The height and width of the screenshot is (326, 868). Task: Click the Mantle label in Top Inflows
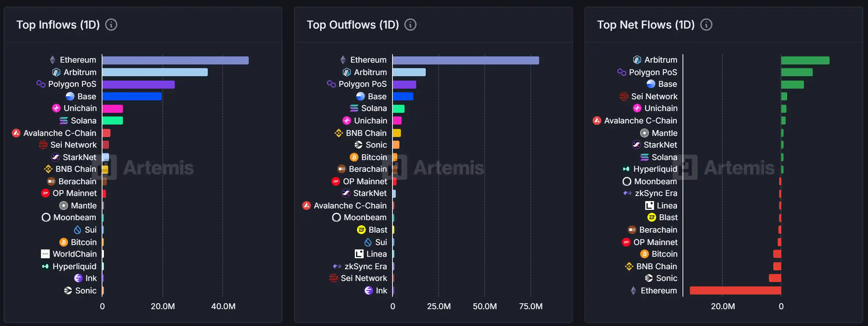[84, 205]
